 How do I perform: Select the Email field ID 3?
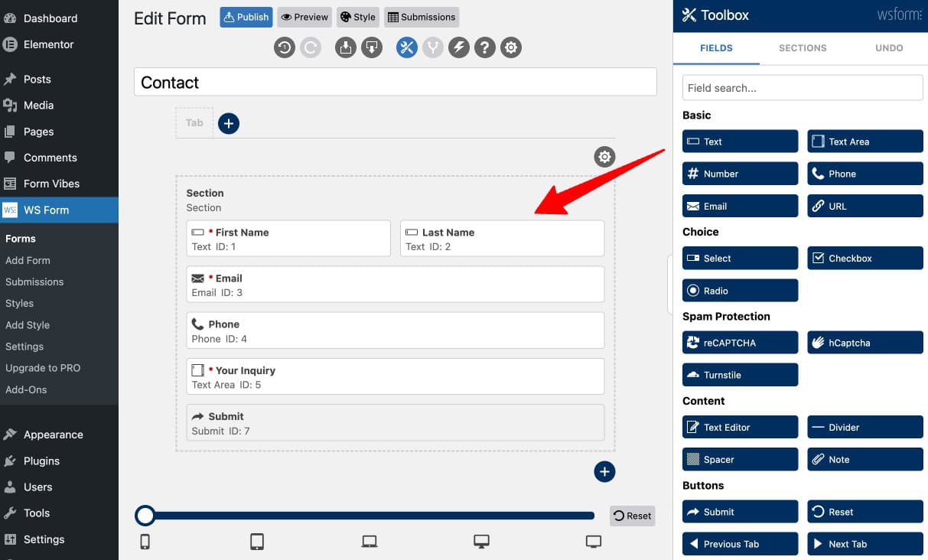pyautogui.click(x=396, y=285)
